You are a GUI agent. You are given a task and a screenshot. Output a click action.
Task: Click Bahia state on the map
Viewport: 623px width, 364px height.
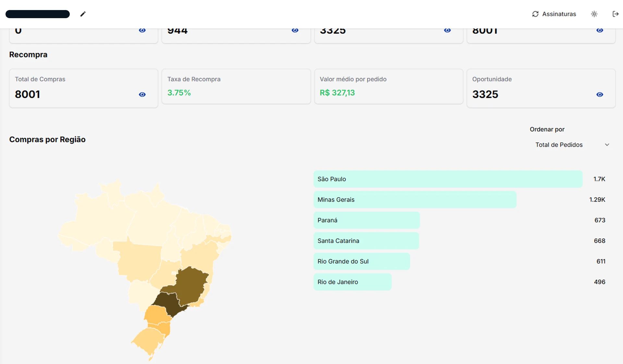(x=200, y=258)
